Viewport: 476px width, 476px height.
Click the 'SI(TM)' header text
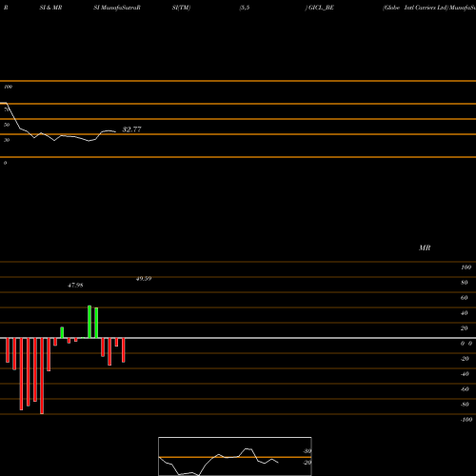(x=181, y=8)
